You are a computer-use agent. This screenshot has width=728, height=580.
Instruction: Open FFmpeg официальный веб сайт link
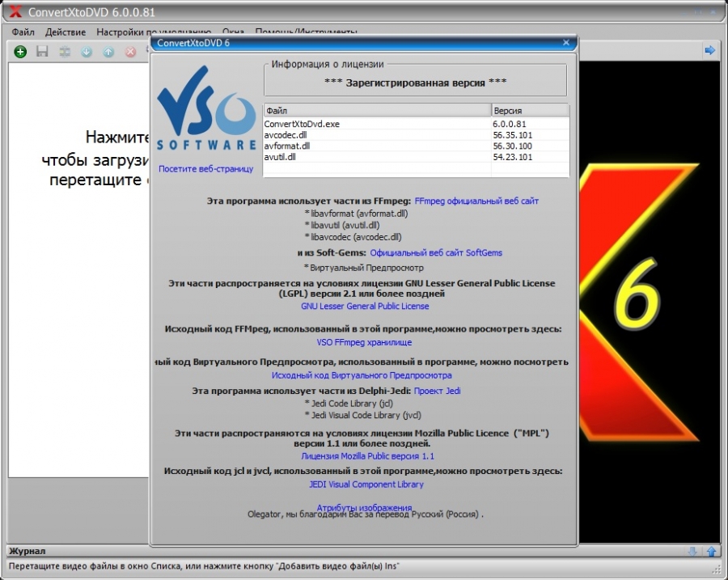click(x=476, y=201)
